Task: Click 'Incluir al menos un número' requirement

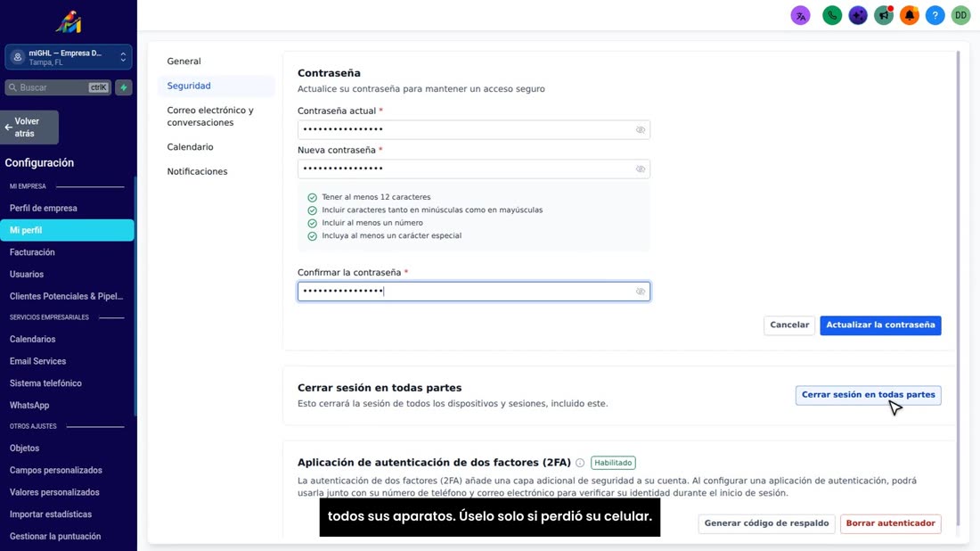Action: point(372,223)
